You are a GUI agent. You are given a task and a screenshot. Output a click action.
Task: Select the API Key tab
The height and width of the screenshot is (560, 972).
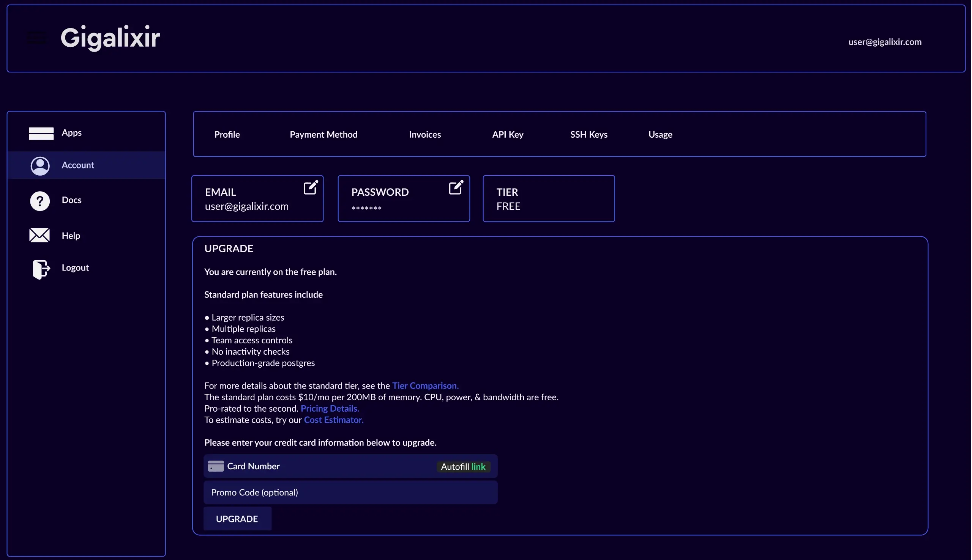pyautogui.click(x=508, y=134)
